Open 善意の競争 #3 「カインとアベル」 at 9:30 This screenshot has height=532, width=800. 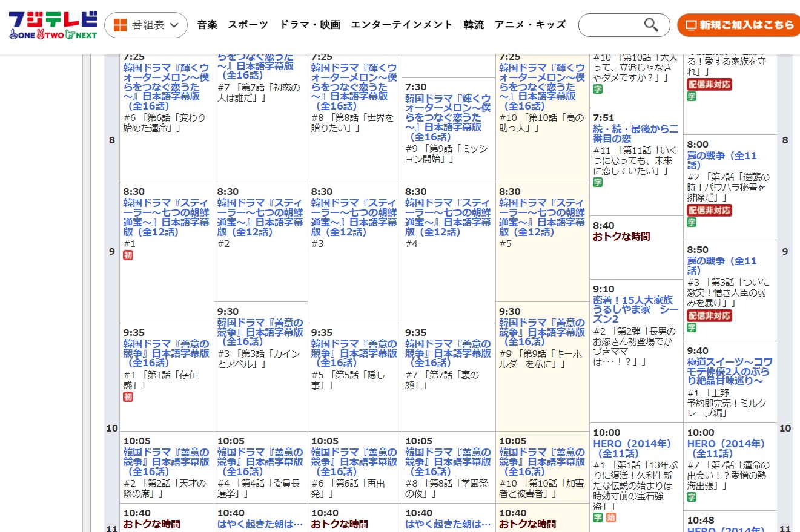(x=260, y=332)
